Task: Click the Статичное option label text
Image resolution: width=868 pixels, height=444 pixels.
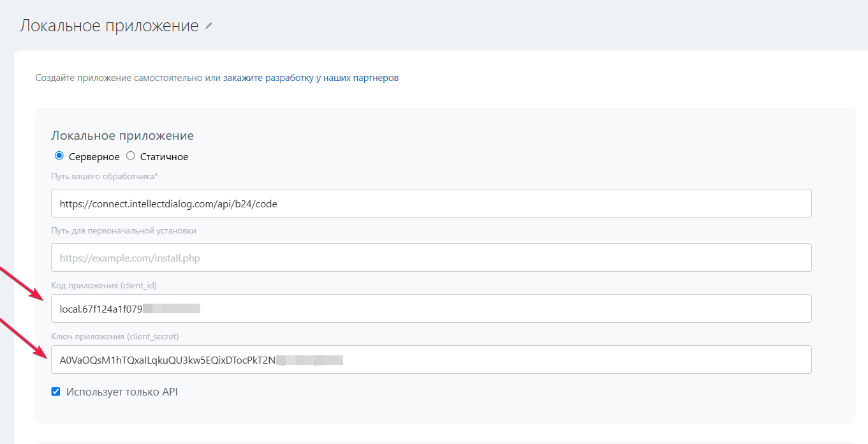Action: pos(164,157)
